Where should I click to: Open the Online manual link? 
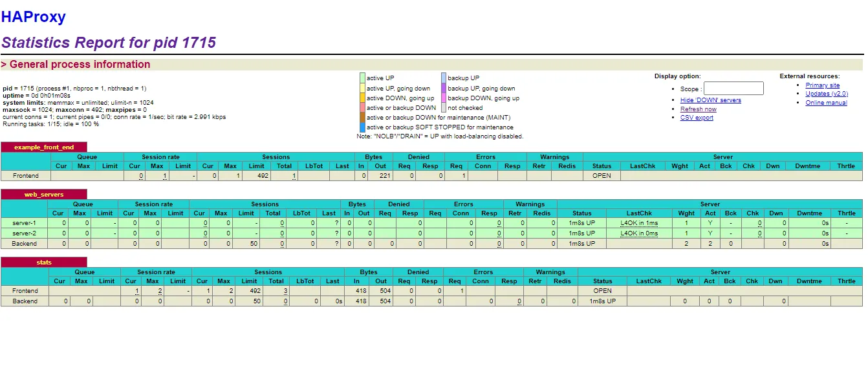(x=826, y=103)
